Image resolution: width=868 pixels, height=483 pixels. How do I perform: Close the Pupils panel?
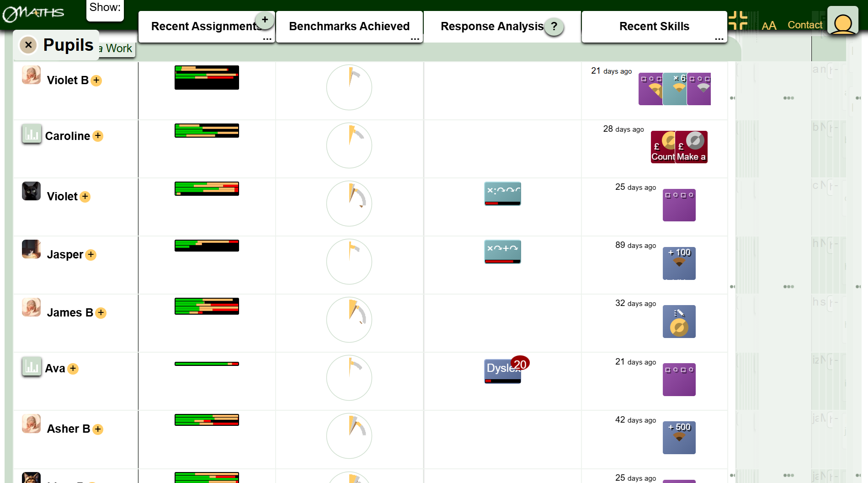tap(28, 45)
